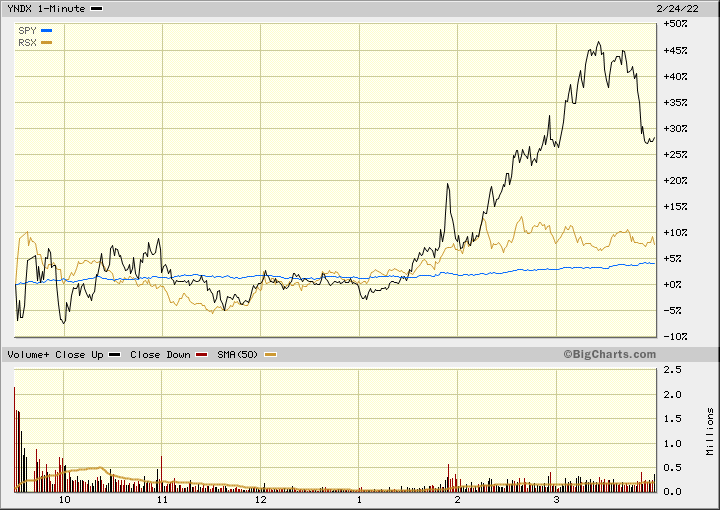Click the 12 o'clock time axis marker
Viewport: 720px width, 510px height.
(x=260, y=499)
